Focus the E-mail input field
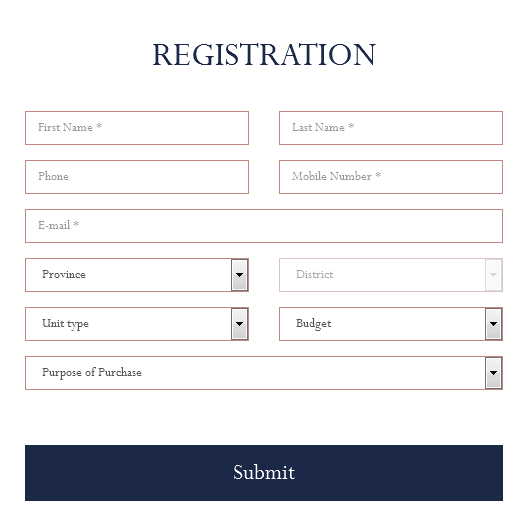532x516 pixels. click(x=264, y=226)
